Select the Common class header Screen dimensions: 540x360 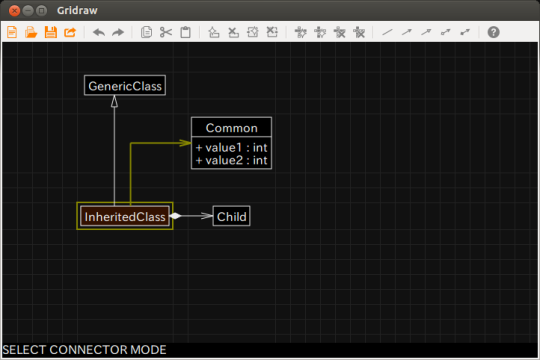tap(231, 127)
